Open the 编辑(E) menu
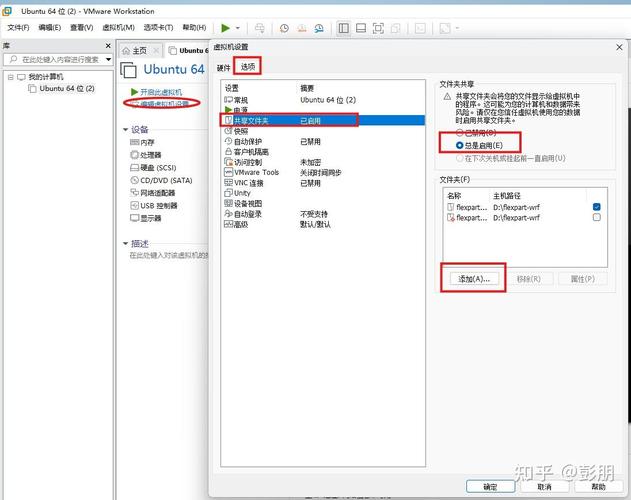The height and width of the screenshot is (500, 631). (49, 27)
